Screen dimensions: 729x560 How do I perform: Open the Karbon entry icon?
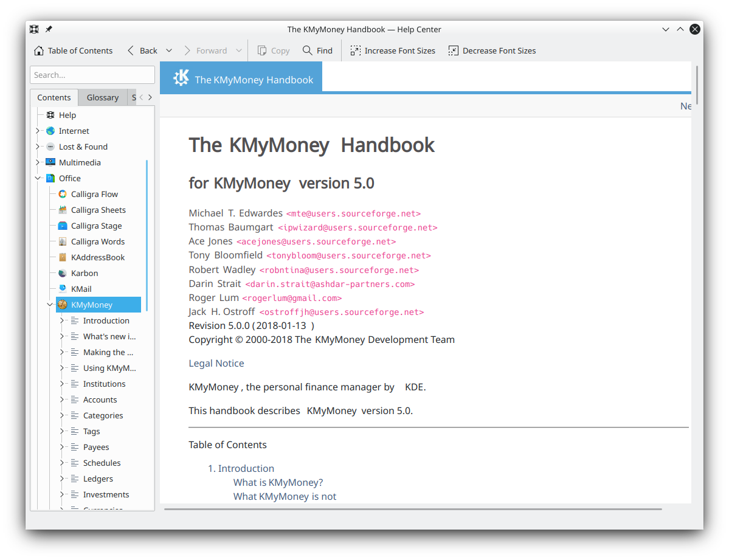click(62, 273)
